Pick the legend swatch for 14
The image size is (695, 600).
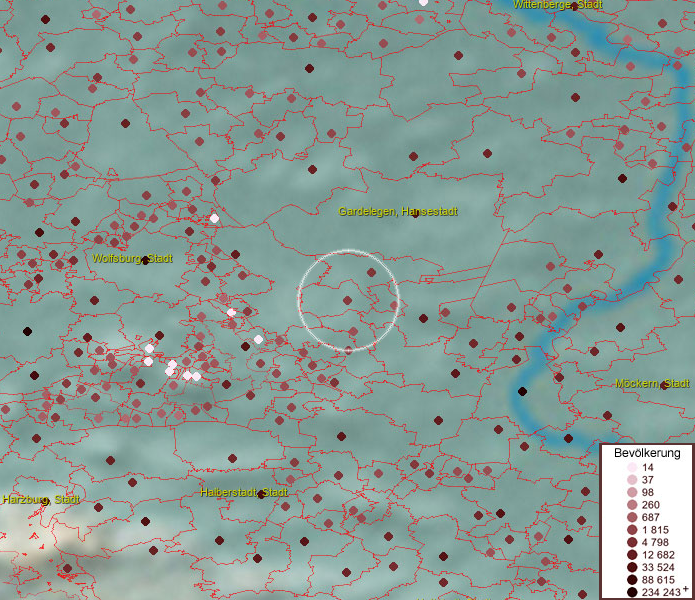(x=633, y=467)
